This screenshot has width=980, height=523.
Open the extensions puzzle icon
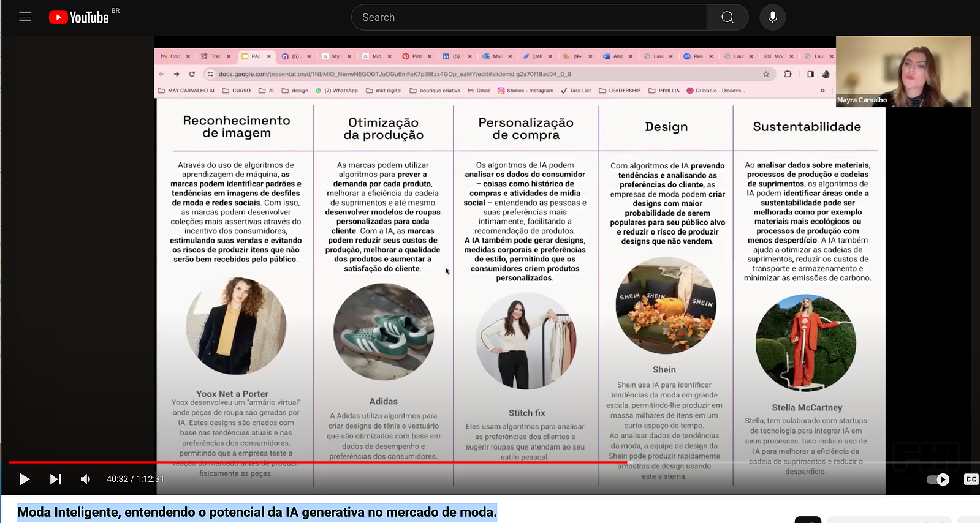point(788,74)
